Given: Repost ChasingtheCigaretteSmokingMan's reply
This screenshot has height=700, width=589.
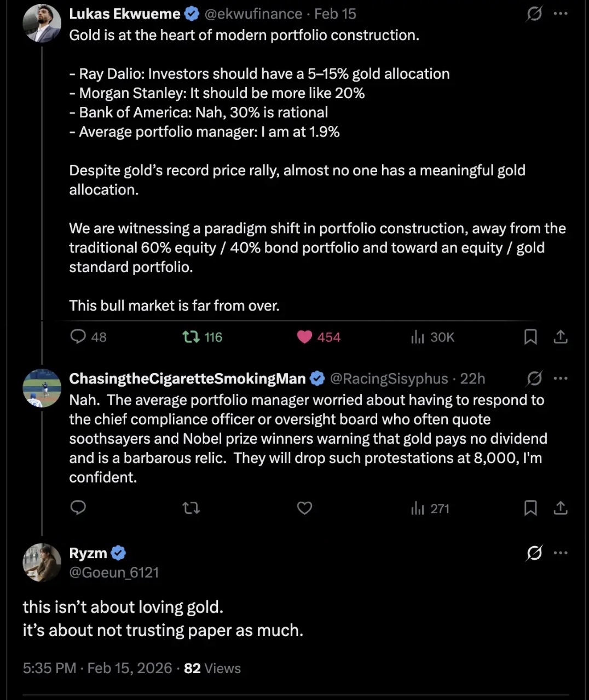Looking at the screenshot, I should point(191,508).
